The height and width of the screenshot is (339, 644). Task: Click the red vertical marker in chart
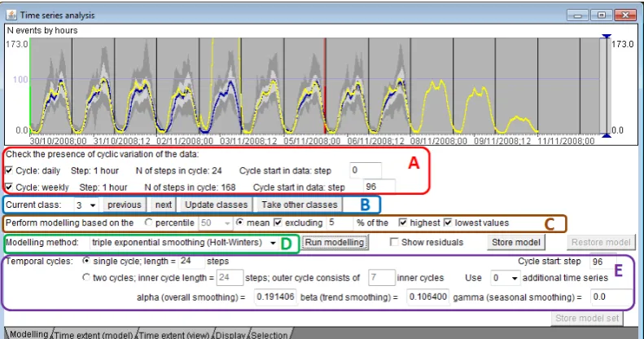(325, 86)
